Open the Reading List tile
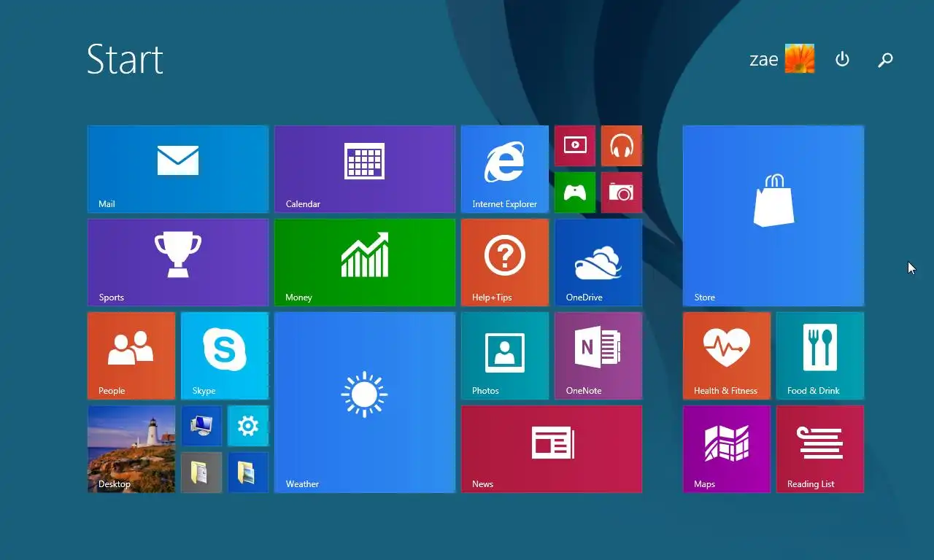The width and height of the screenshot is (934, 560). (820, 449)
